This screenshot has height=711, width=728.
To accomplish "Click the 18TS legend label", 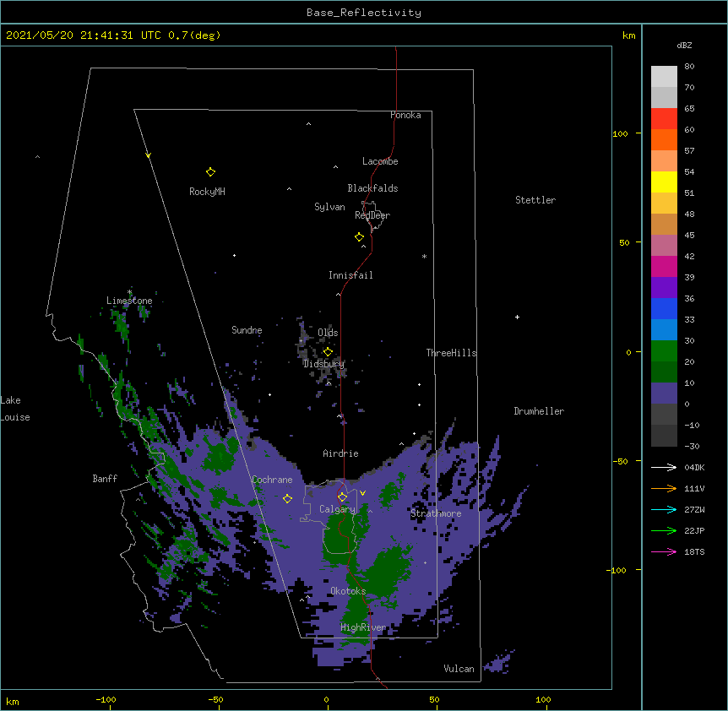I will pos(694,551).
